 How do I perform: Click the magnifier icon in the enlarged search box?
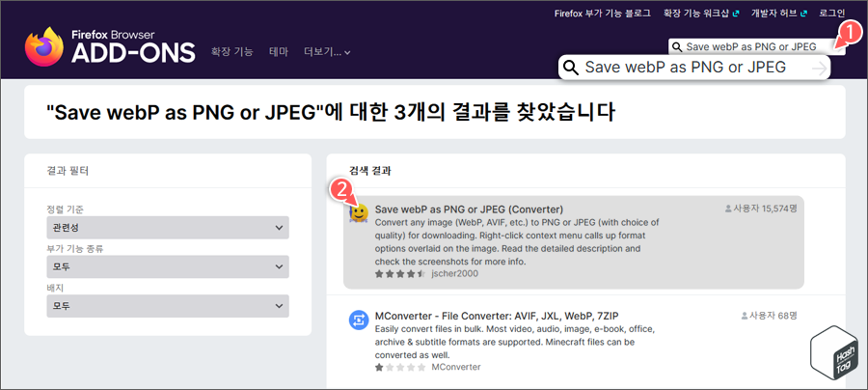point(571,69)
